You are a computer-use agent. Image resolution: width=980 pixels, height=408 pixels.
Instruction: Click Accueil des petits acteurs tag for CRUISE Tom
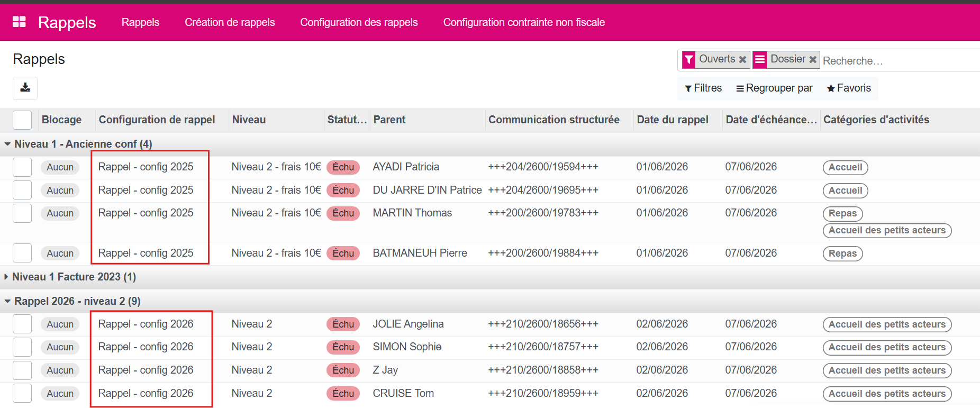[887, 394]
